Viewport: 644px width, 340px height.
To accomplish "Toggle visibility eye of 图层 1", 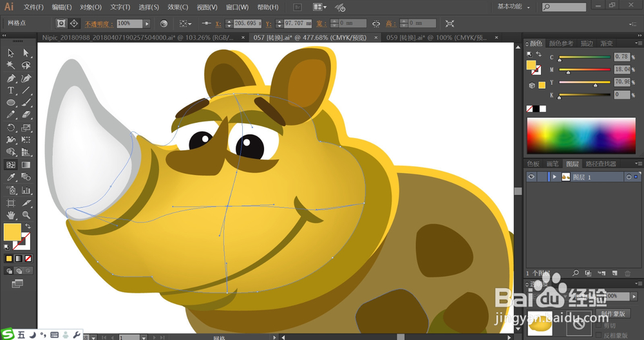I will pyautogui.click(x=531, y=176).
